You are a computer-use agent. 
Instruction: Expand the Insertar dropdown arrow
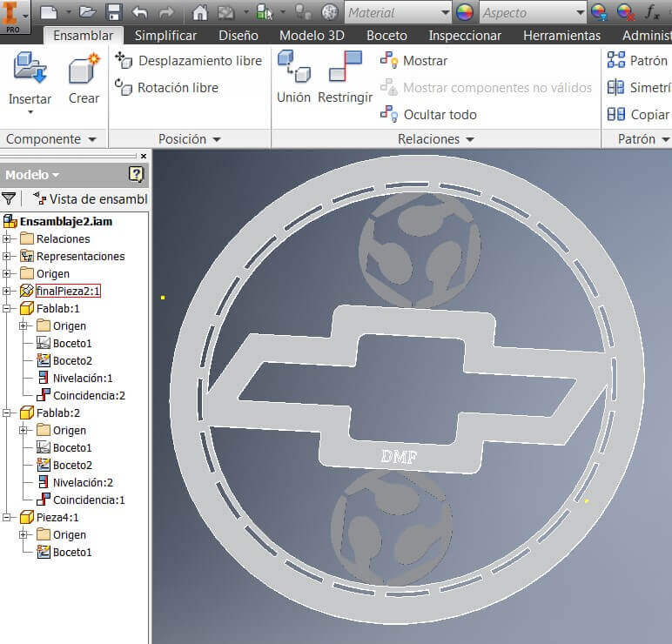click(x=30, y=112)
